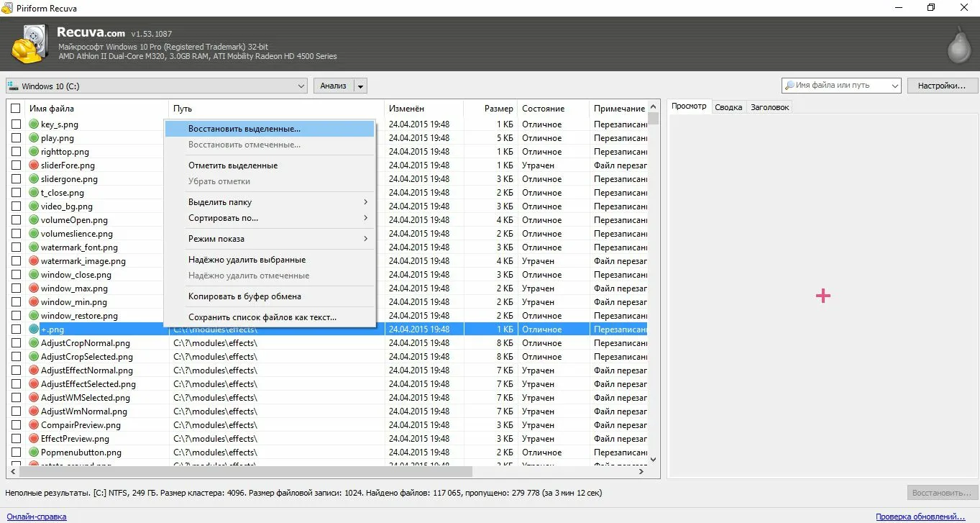Image resolution: width=980 pixels, height=523 pixels.
Task: Click green status icon beside Popmenubutton.png
Action: click(x=34, y=452)
